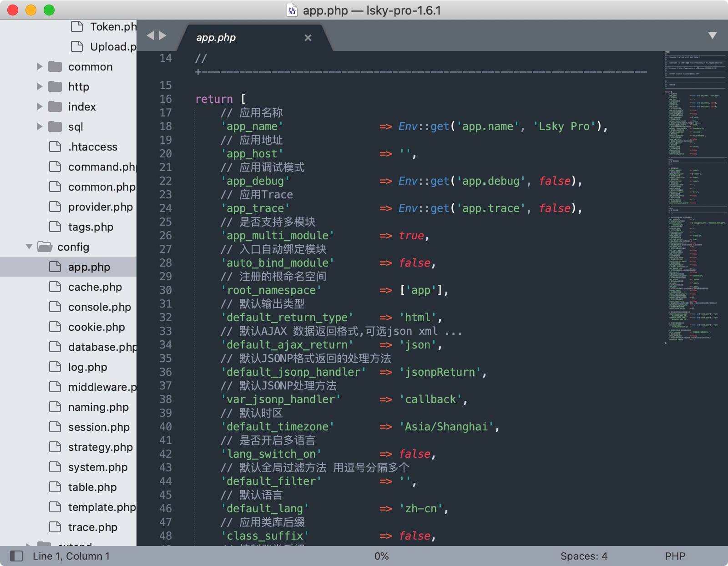This screenshot has height=566, width=728.
Task: Close the app.php tab
Action: coord(308,38)
